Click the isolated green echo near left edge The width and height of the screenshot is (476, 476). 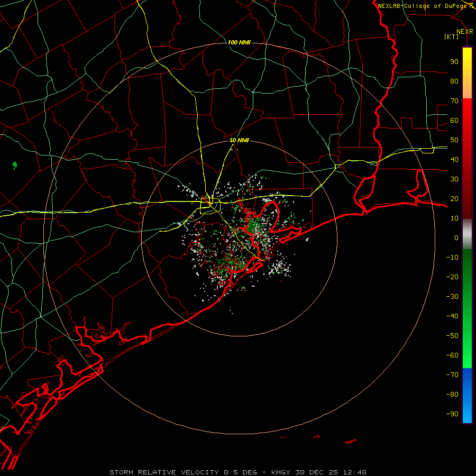pyautogui.click(x=15, y=166)
